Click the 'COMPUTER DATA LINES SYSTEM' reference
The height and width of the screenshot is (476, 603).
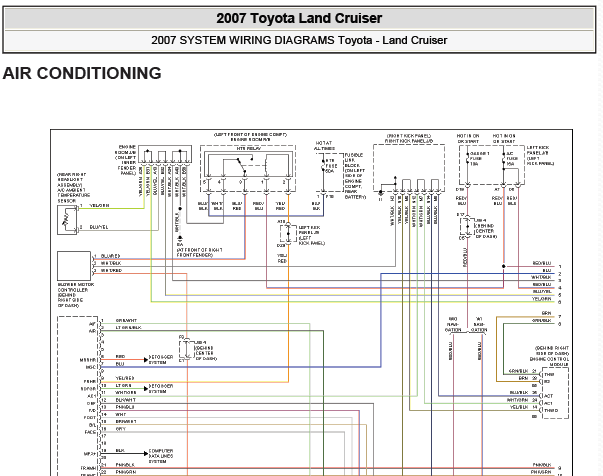pyautogui.click(x=161, y=456)
